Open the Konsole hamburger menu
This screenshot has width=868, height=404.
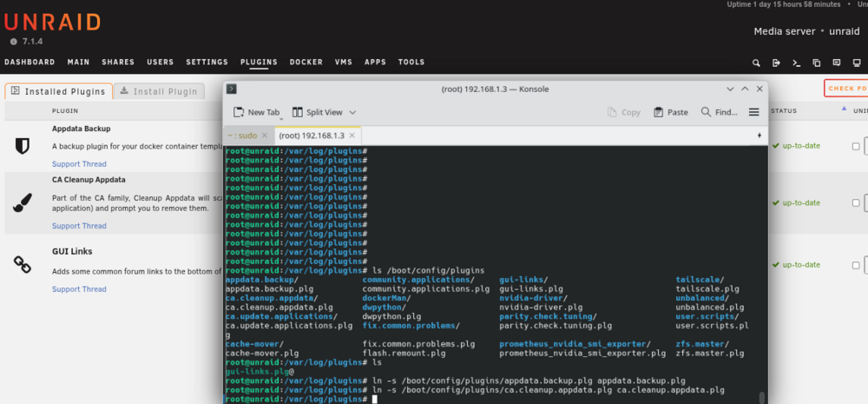coord(753,112)
